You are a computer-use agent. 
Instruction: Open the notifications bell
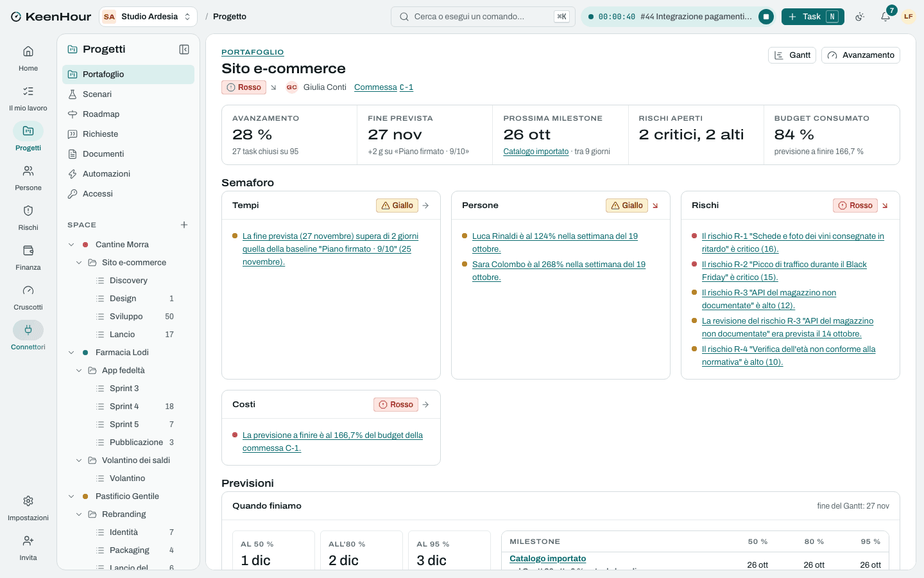886,17
